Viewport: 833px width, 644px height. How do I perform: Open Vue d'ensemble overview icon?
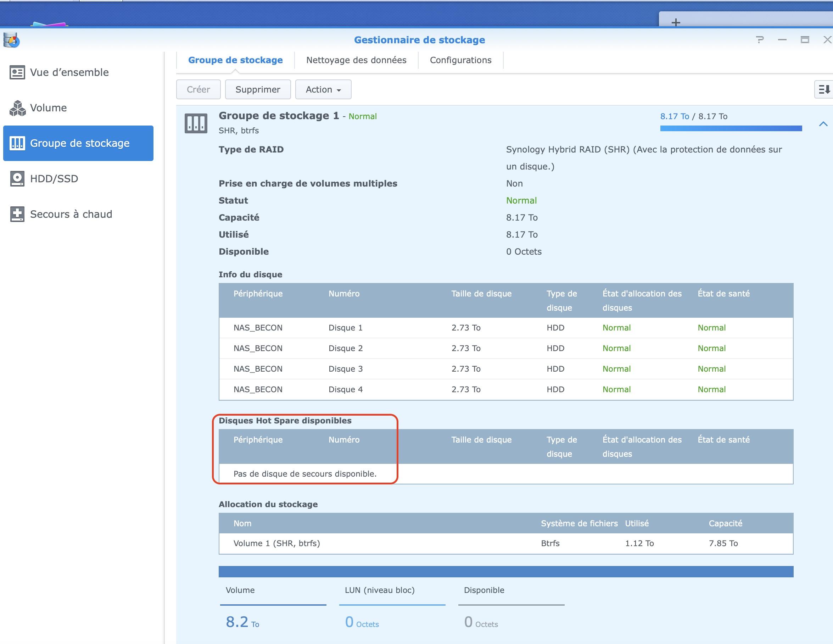pos(17,72)
